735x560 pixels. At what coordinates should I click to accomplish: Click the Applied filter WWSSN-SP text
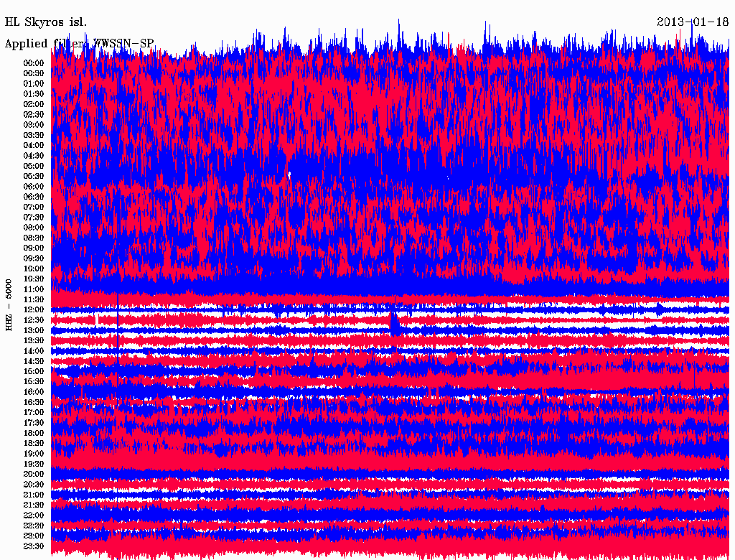pyautogui.click(x=79, y=44)
